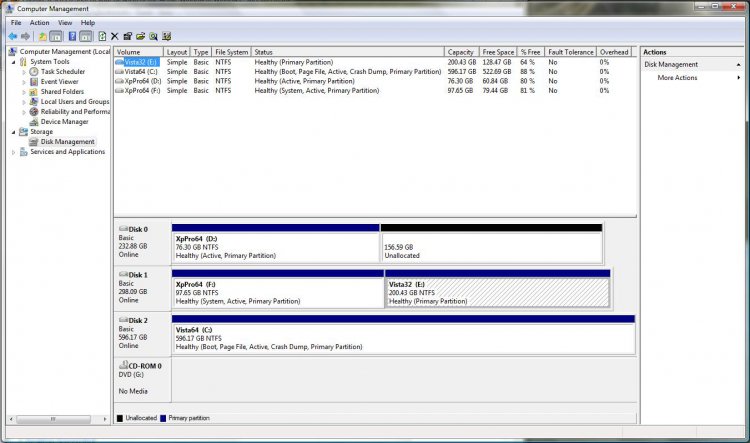Screen dimensions: 750x443
Task: Click the Storage node icon
Action: 23,132
